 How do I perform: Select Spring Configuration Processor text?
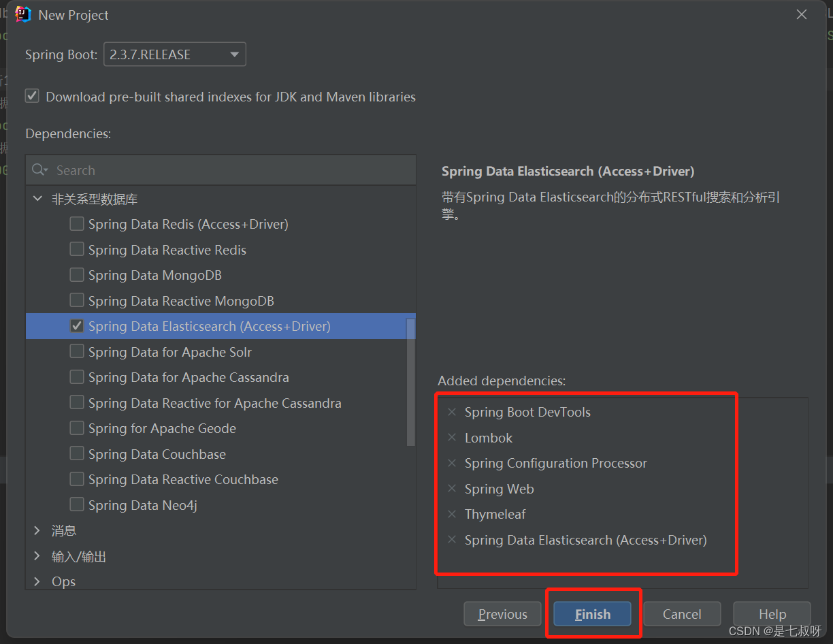click(x=555, y=463)
